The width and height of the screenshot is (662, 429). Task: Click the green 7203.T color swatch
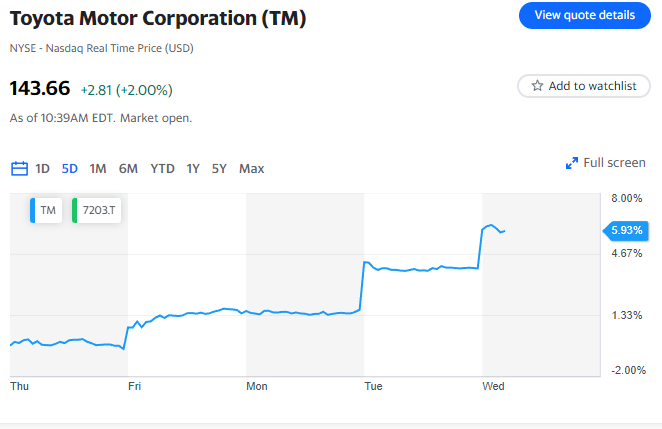[x=76, y=210]
